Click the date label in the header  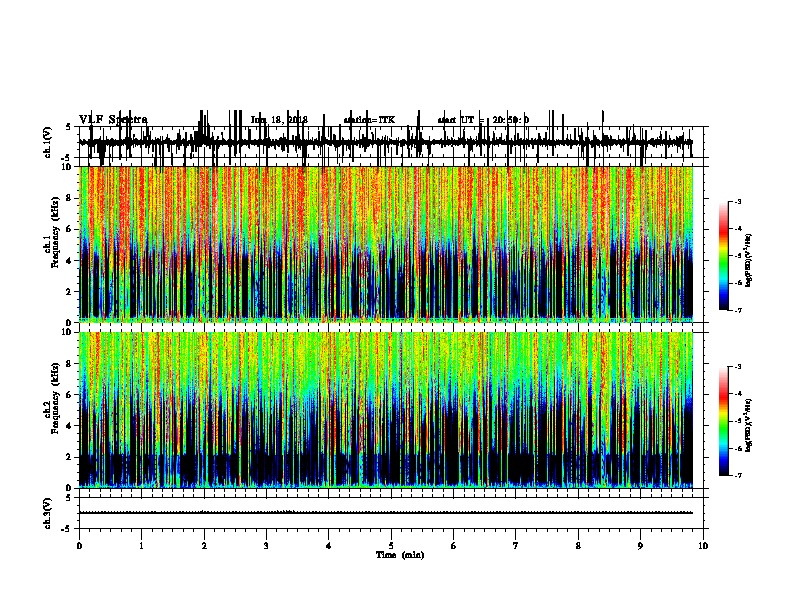[279, 120]
